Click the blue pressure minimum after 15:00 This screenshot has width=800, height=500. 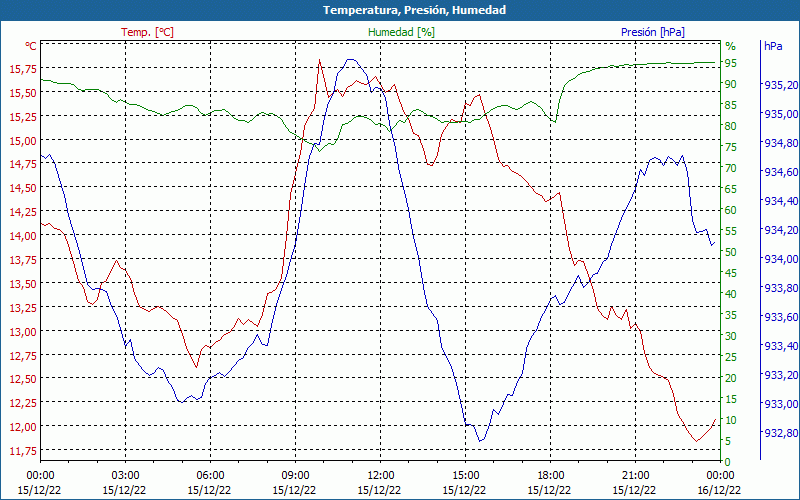pyautogui.click(x=480, y=440)
